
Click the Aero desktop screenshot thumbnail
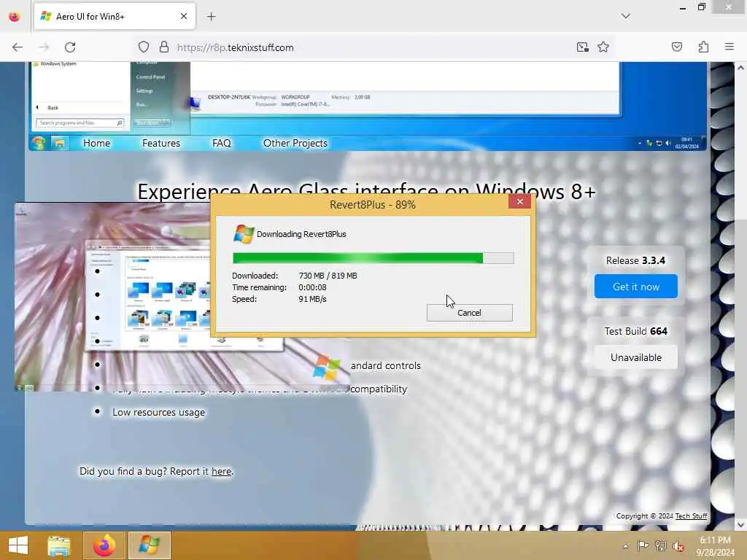(x=112, y=297)
